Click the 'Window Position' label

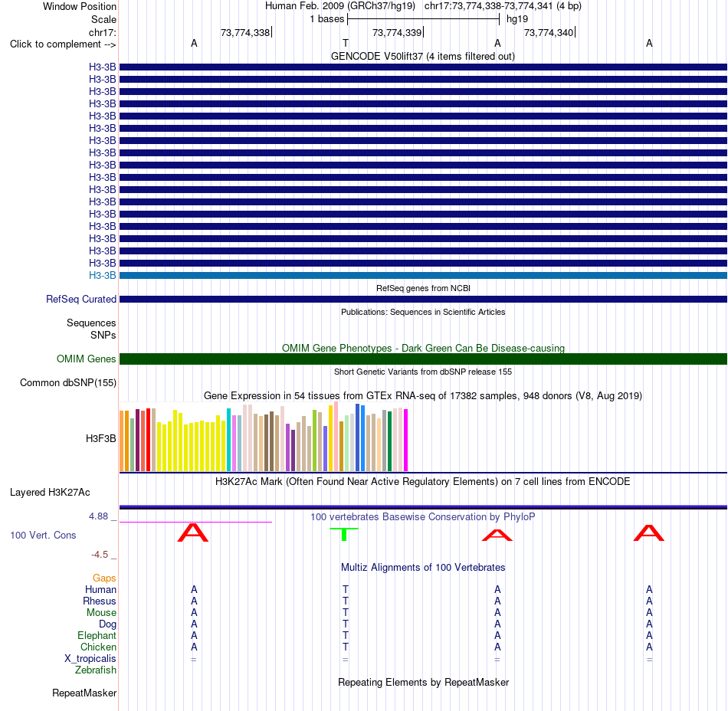[80, 6]
